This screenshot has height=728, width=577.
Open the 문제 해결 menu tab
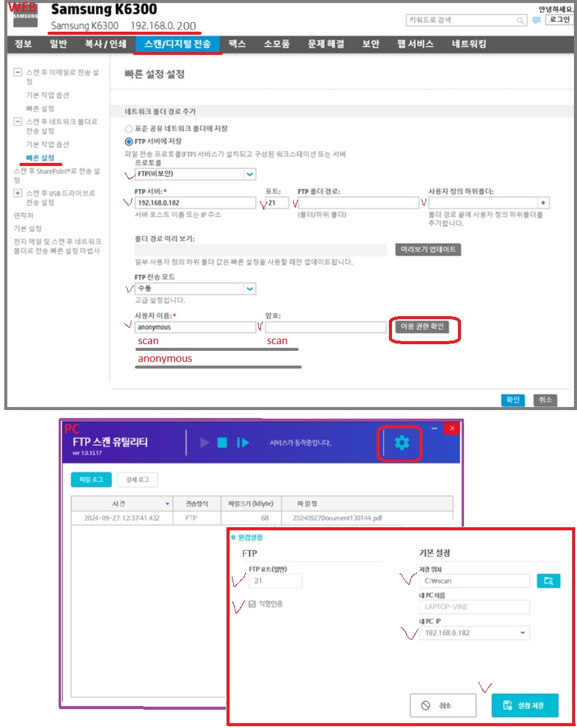click(326, 44)
